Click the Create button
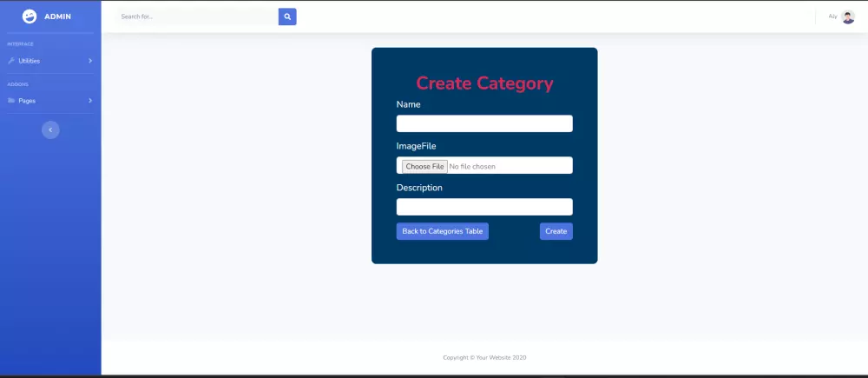The height and width of the screenshot is (378, 868). click(x=556, y=231)
